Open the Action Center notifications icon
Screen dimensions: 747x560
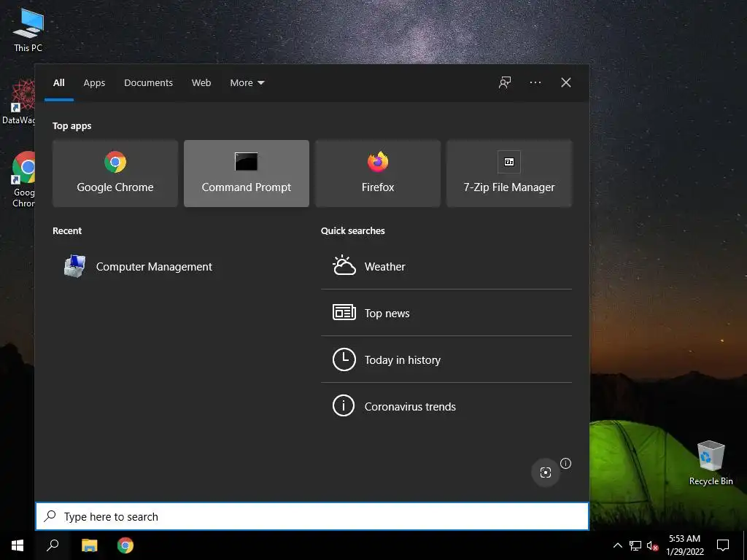coord(723,545)
